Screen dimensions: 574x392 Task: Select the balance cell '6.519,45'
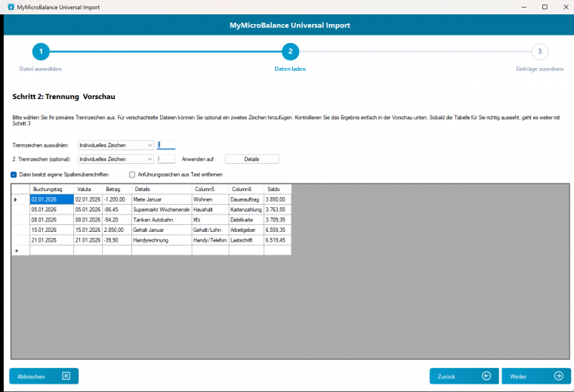coord(277,240)
